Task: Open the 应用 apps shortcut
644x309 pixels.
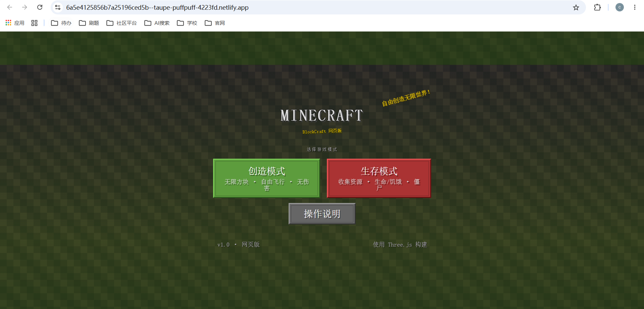Action: 15,23
